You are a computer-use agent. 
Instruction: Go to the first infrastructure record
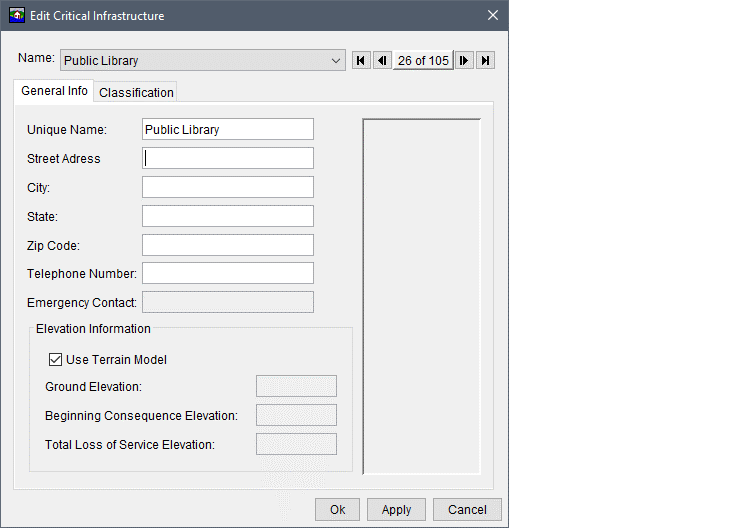coord(361,61)
